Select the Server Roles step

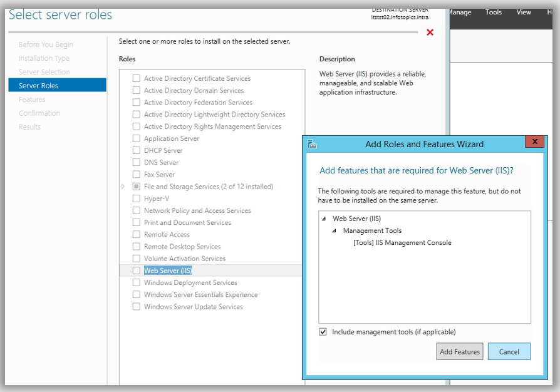point(57,85)
